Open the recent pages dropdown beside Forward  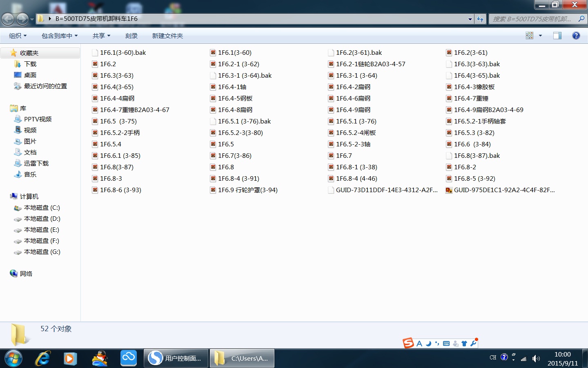(32, 19)
